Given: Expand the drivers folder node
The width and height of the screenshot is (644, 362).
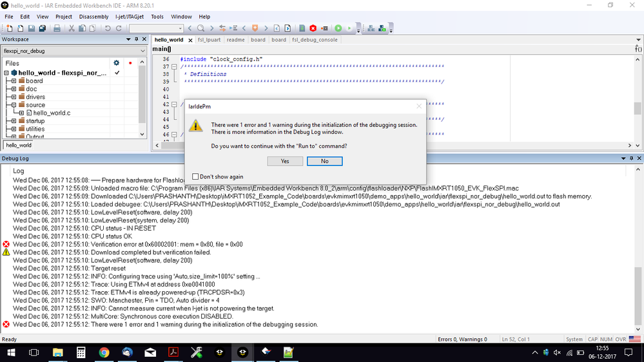Looking at the screenshot, I should click(x=14, y=97).
